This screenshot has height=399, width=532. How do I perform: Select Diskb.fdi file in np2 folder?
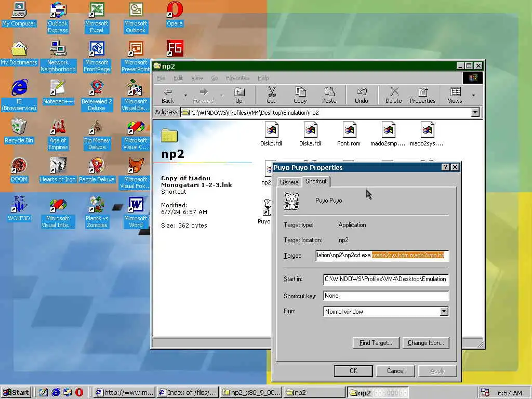coord(271,134)
